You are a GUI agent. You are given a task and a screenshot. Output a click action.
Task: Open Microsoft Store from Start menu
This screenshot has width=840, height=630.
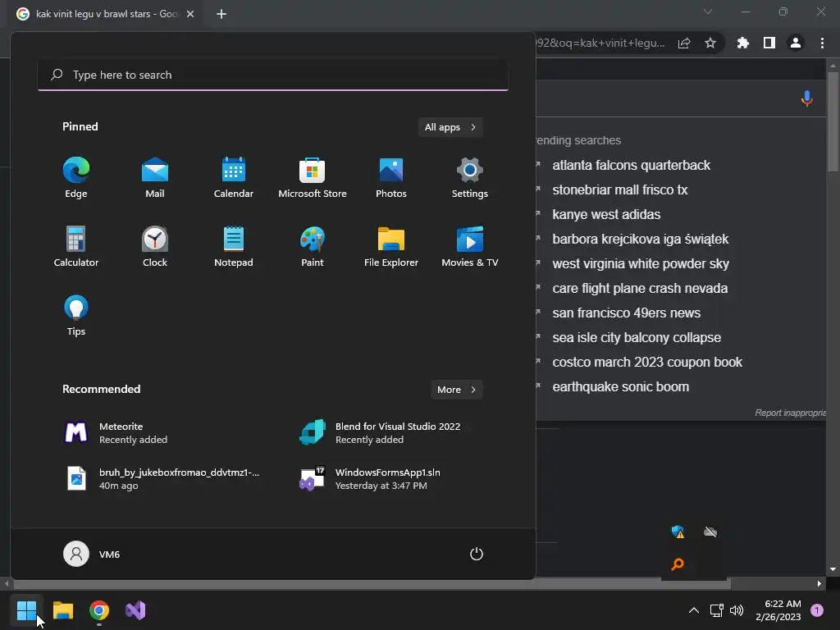click(x=313, y=178)
